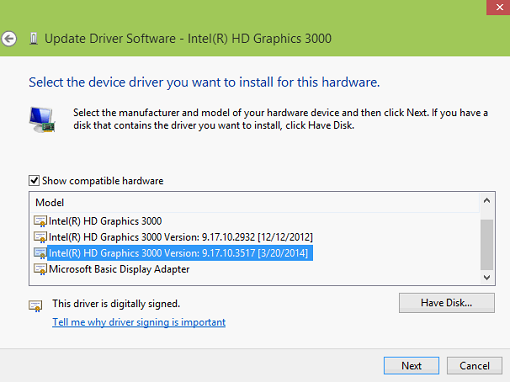Select the driver version 9.17.10.2932 [12/12/2012]
The height and width of the screenshot is (382, 510).
pyautogui.click(x=181, y=237)
